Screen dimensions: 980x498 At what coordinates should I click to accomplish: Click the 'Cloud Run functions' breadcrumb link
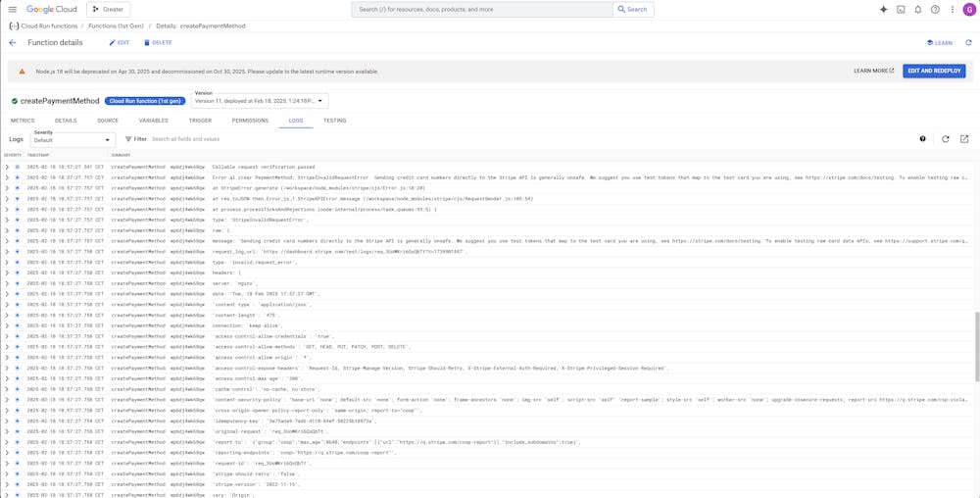tap(49, 26)
